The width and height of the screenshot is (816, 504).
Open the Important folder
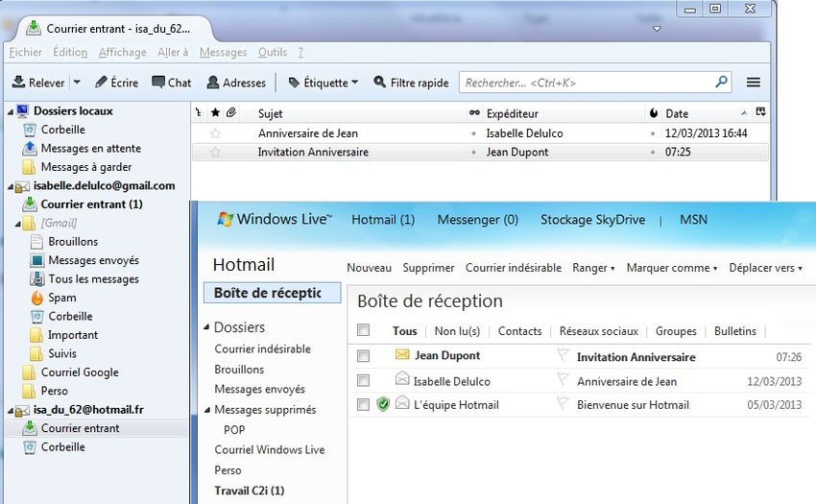(x=73, y=335)
